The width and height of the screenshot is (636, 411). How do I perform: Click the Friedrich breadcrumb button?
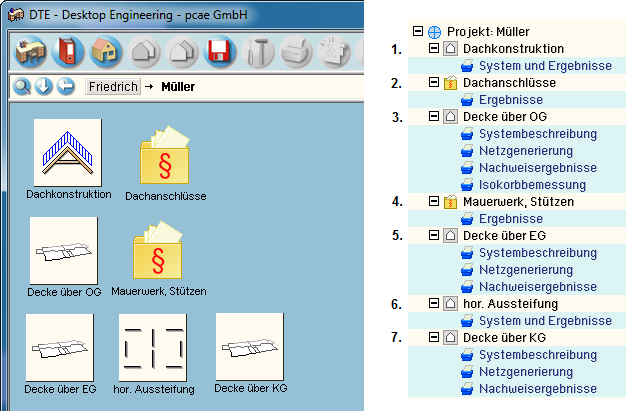(x=111, y=87)
